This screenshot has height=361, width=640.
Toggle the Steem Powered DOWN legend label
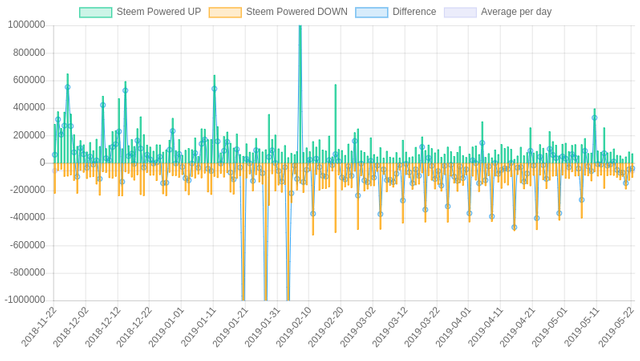[x=297, y=12]
